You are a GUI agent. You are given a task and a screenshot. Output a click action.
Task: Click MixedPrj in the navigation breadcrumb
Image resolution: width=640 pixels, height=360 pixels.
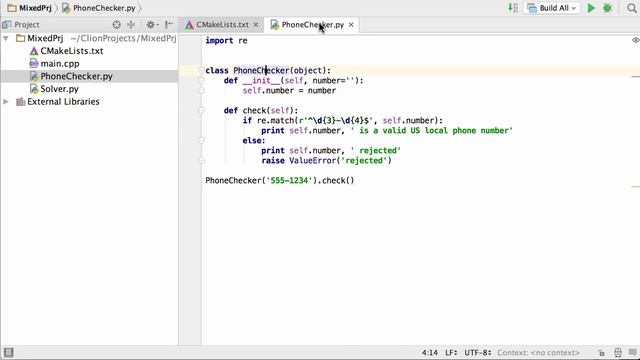[x=30, y=8]
